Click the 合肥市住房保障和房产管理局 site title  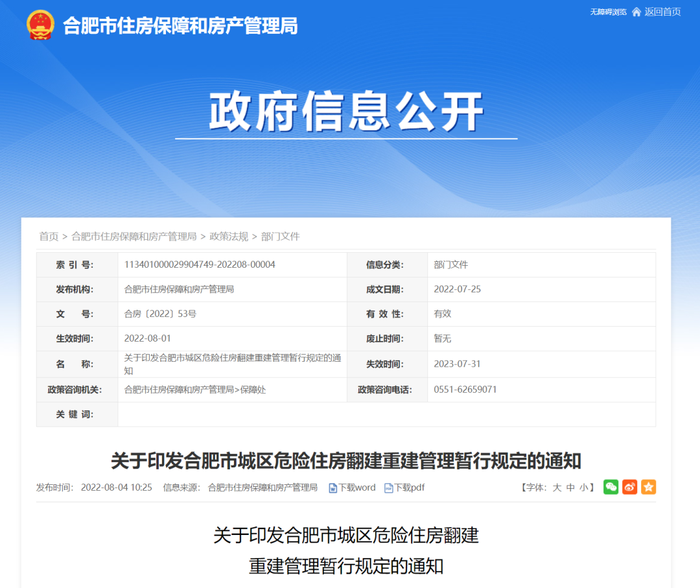(x=180, y=25)
